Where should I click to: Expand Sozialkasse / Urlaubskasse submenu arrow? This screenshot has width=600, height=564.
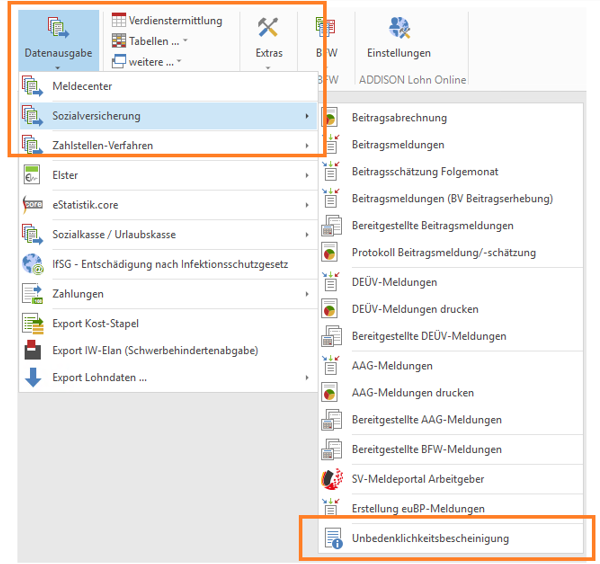307,235
